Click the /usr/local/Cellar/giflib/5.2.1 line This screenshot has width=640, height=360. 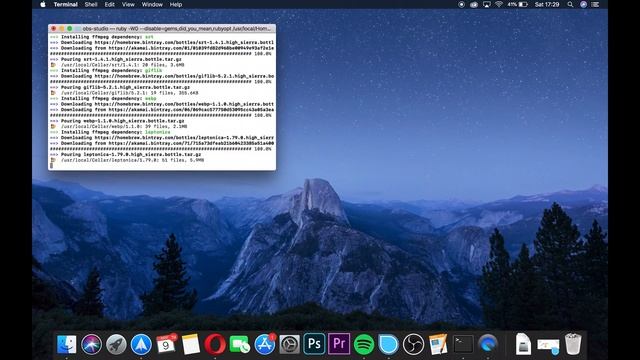124,93
